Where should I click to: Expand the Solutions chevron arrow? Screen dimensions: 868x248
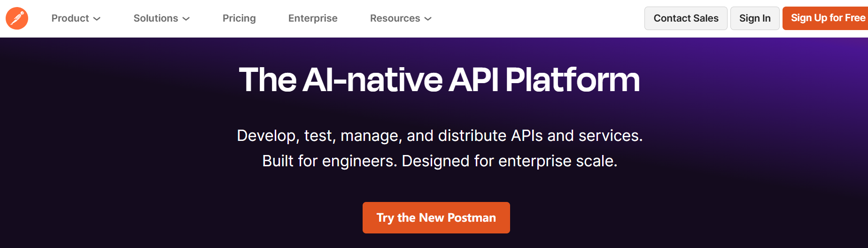click(186, 19)
